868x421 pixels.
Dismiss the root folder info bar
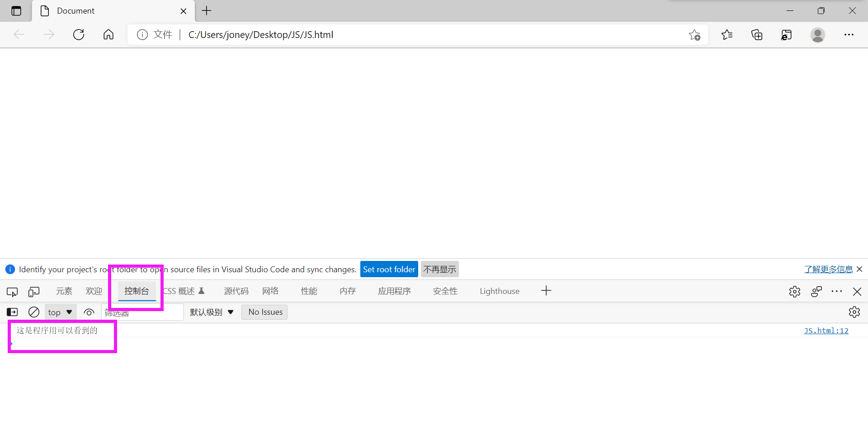pyautogui.click(x=859, y=270)
